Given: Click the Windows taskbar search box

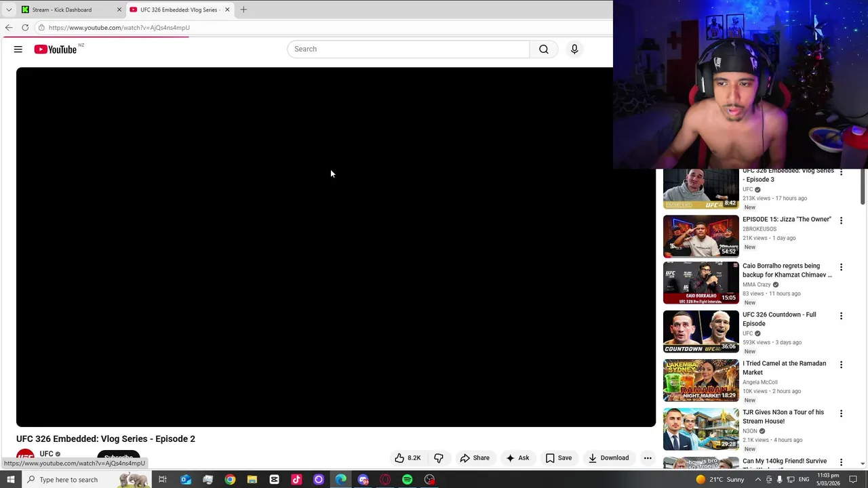Looking at the screenshot, I should pyautogui.click(x=85, y=480).
